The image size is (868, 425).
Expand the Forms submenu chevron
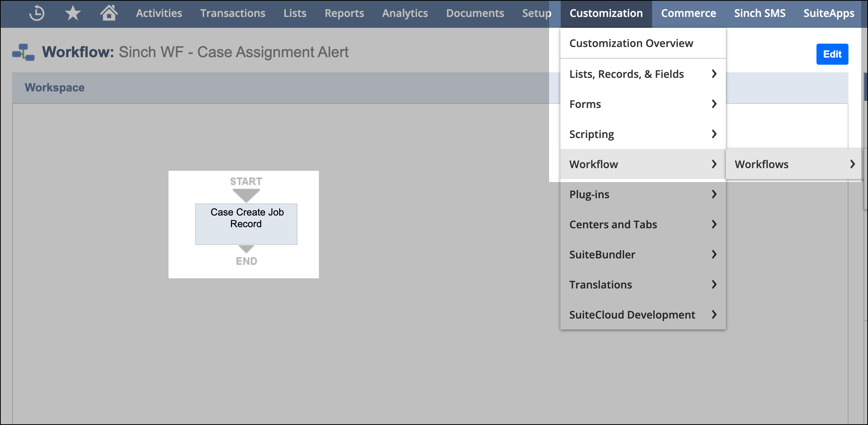tap(714, 104)
